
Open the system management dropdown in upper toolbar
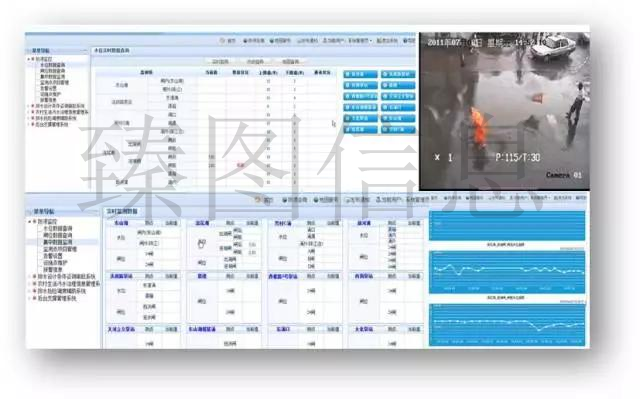(360, 40)
